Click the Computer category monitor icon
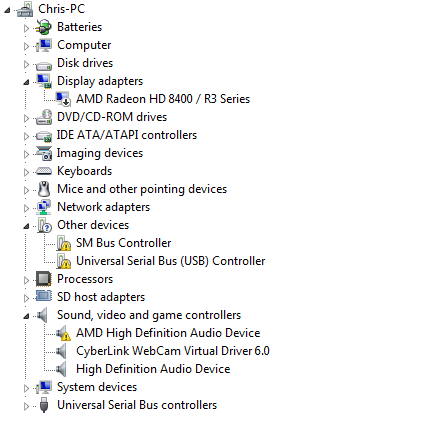425x441 pixels. point(44,45)
